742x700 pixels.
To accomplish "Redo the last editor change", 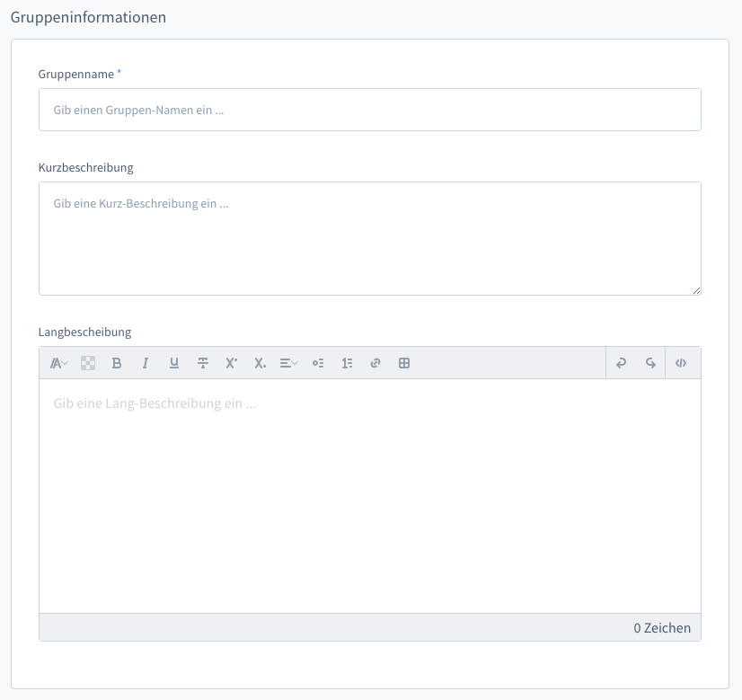I will [x=650, y=363].
